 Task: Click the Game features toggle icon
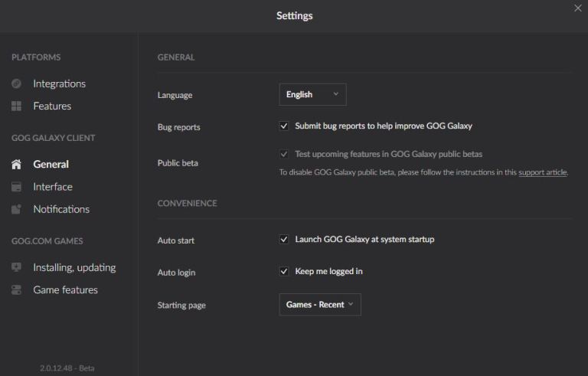16,289
